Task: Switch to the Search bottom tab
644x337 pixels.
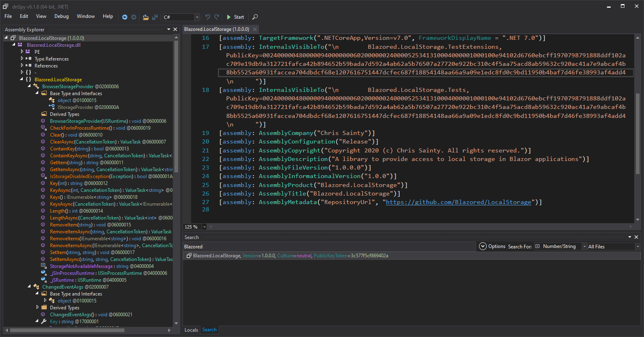Action: (209, 330)
